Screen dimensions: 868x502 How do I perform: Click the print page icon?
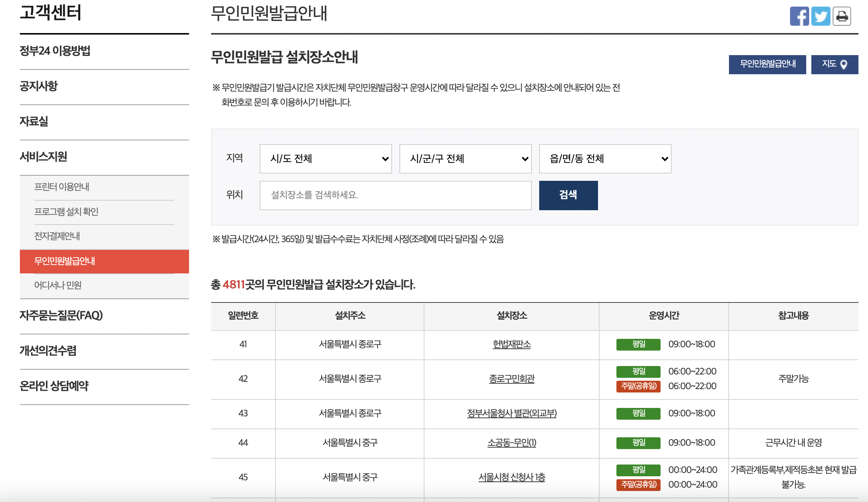point(842,16)
